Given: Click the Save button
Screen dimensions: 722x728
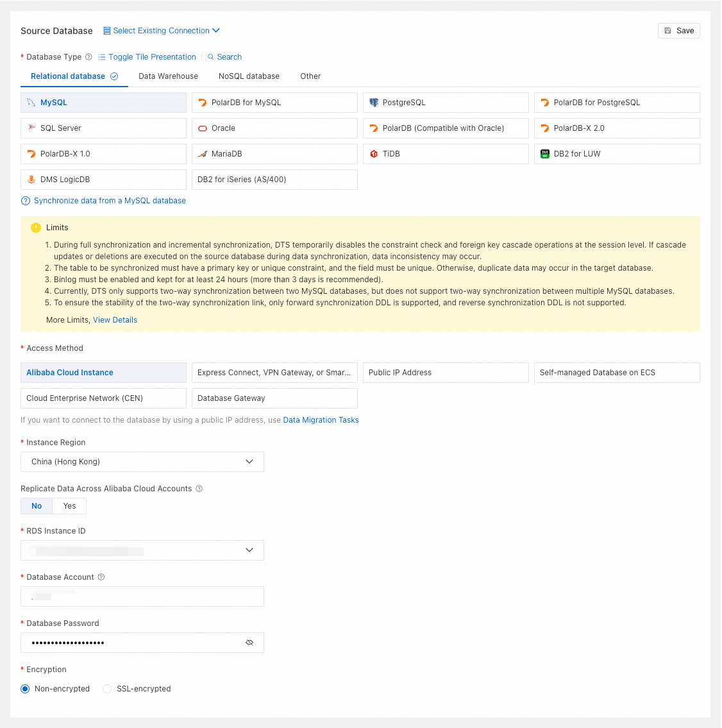Looking at the screenshot, I should click(678, 31).
